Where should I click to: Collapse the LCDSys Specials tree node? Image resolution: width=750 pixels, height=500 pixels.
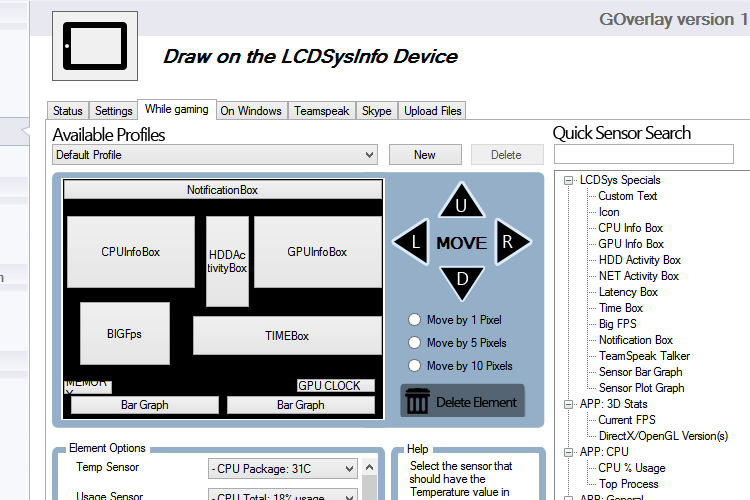(x=568, y=180)
